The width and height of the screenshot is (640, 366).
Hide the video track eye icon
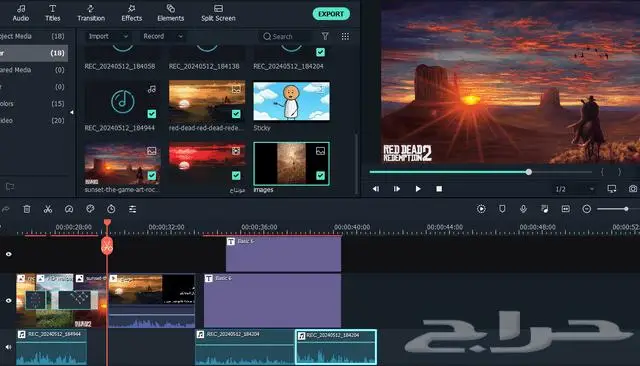coord(9,300)
